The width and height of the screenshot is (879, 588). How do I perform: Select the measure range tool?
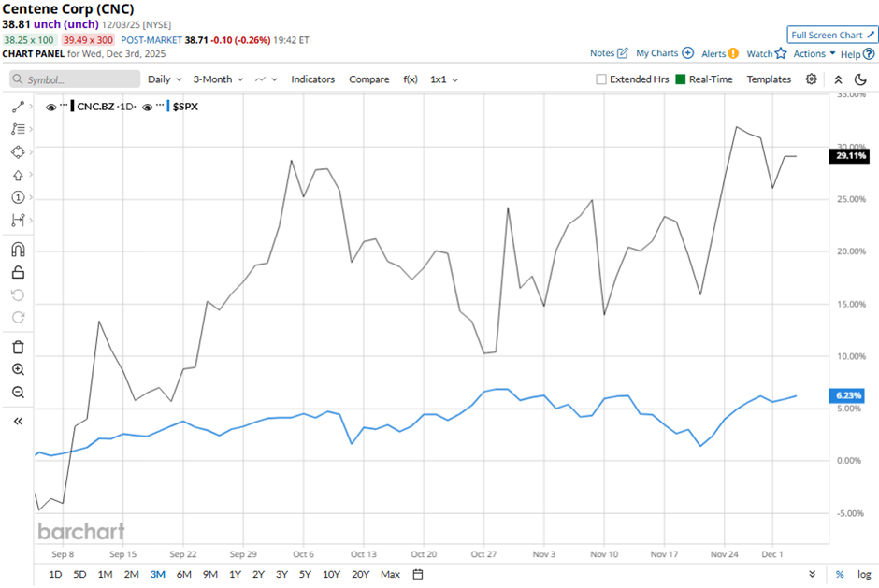18,220
